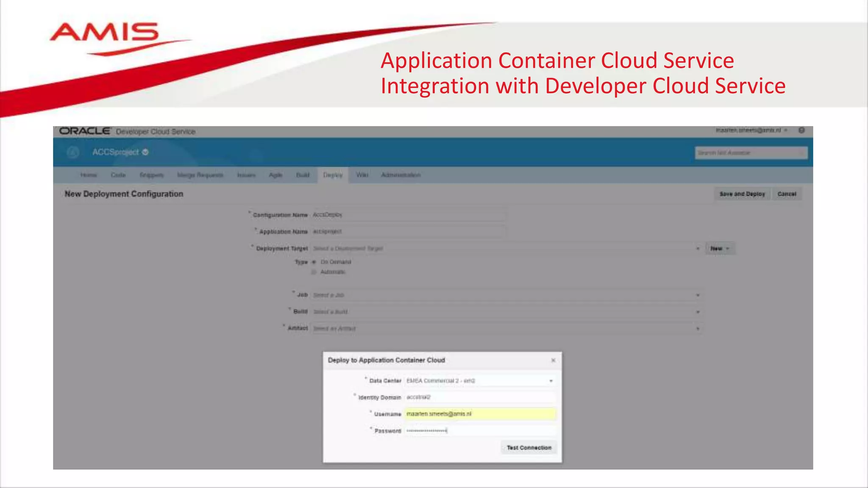Focus the Identity Domain field
868x488 pixels.
pyautogui.click(x=480, y=397)
